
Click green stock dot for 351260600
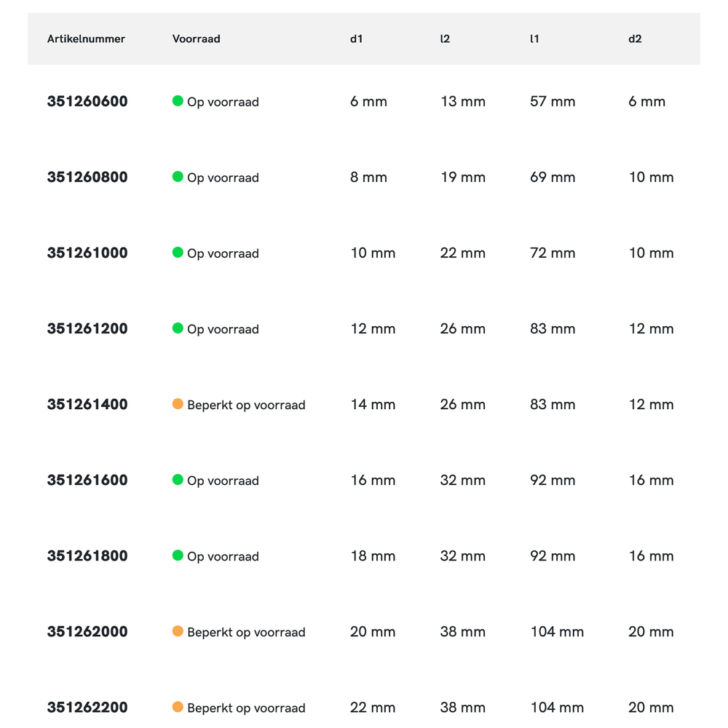[x=178, y=101]
